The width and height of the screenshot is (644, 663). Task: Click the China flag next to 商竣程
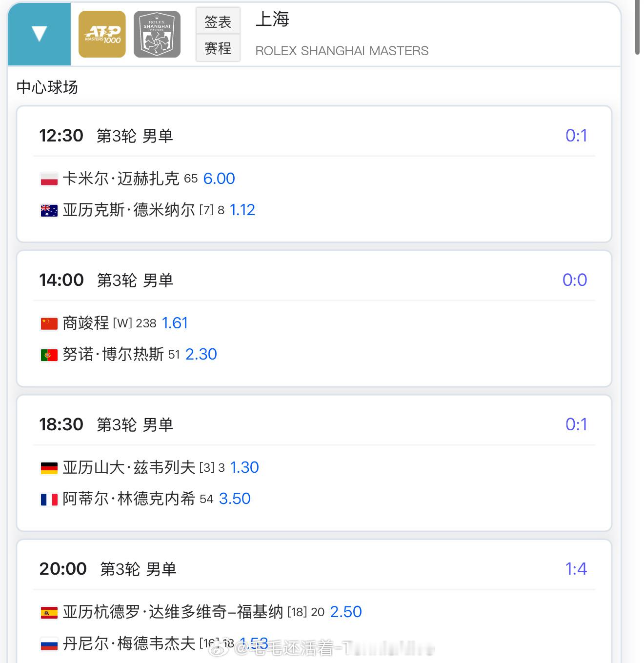tap(49, 323)
